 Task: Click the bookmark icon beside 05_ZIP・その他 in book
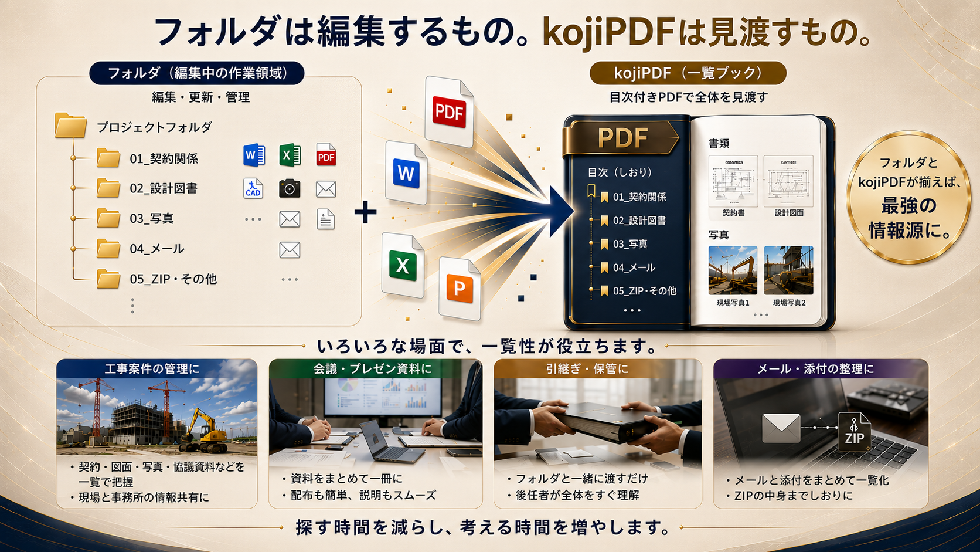604,291
